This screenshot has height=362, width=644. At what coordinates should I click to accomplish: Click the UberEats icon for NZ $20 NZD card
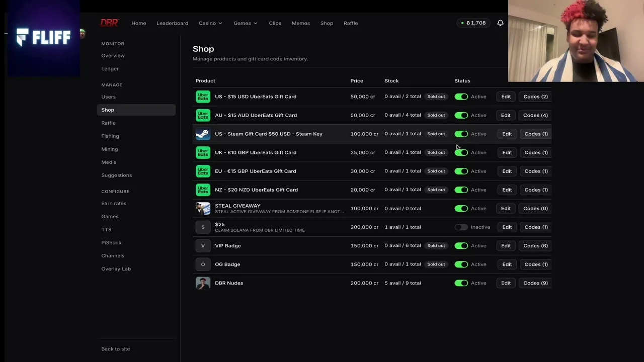[x=203, y=190]
